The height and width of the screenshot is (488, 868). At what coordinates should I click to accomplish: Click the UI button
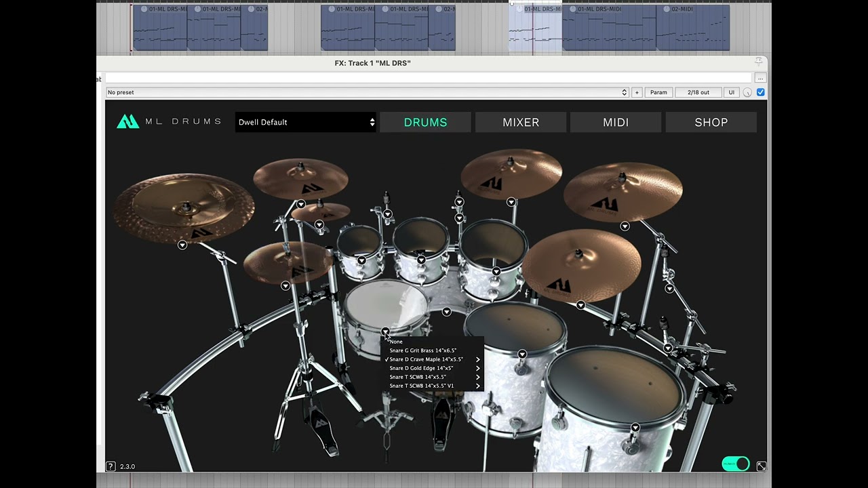[x=731, y=92]
